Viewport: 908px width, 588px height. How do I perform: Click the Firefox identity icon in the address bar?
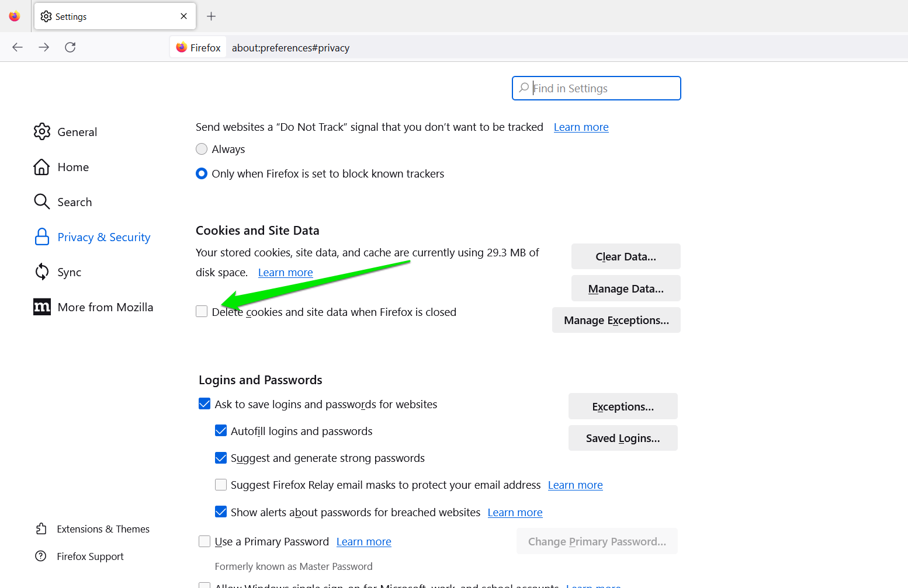tap(182, 47)
